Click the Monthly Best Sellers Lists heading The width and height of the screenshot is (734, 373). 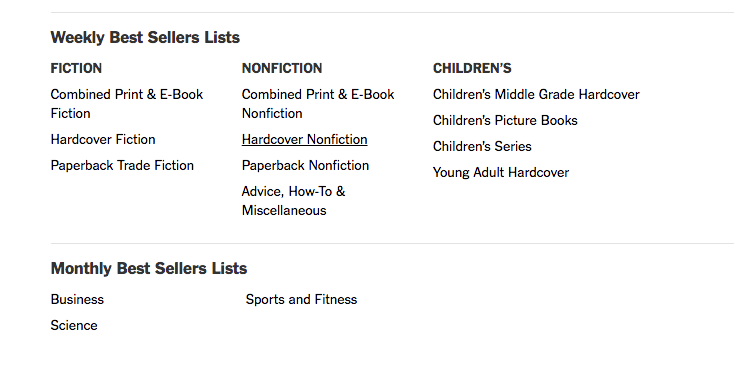click(x=149, y=269)
